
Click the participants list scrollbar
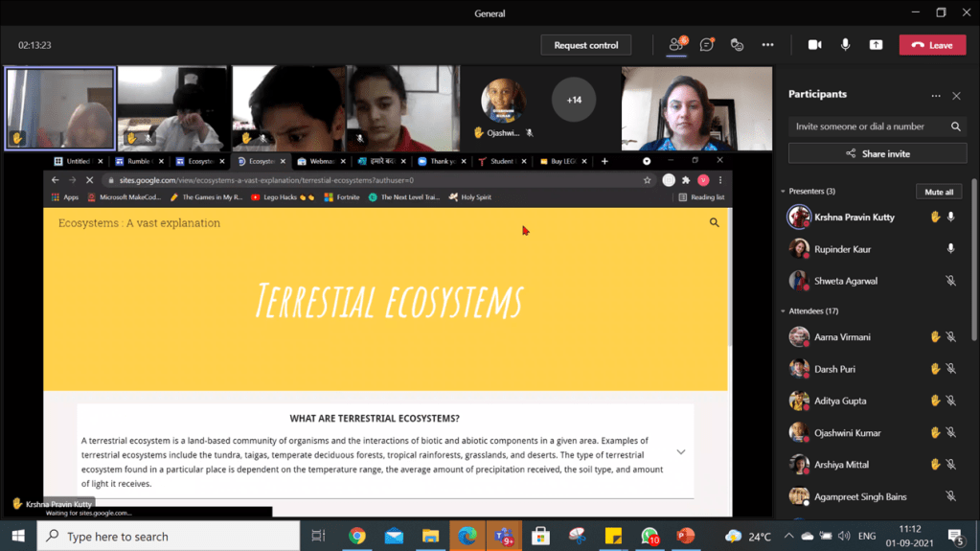pos(974,249)
